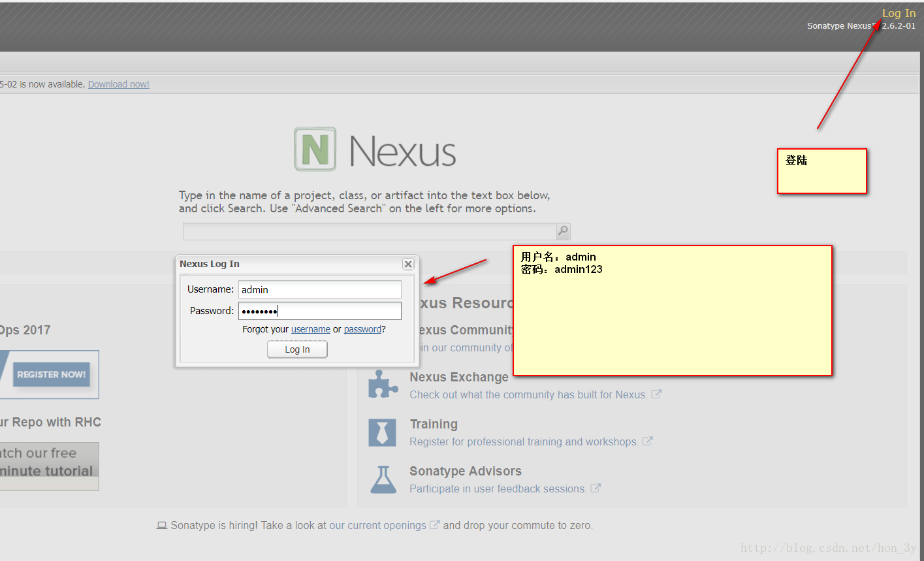Click the Download now! link
The width and height of the screenshot is (924, 561).
click(119, 84)
